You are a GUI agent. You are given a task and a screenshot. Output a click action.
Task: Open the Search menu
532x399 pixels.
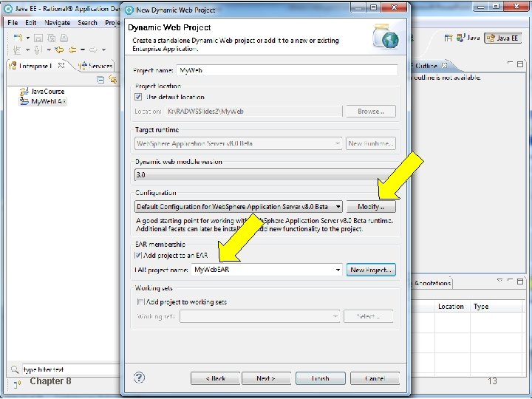click(x=87, y=23)
